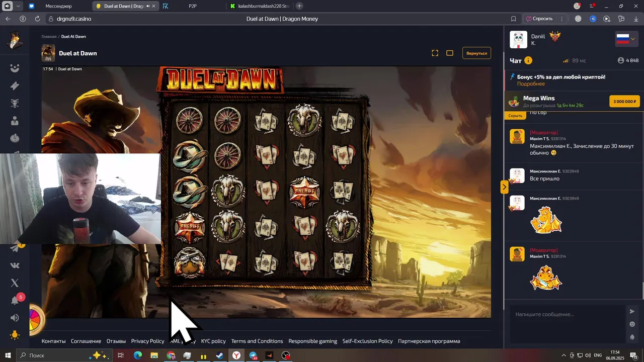Click the chat info icon

pos(528,60)
